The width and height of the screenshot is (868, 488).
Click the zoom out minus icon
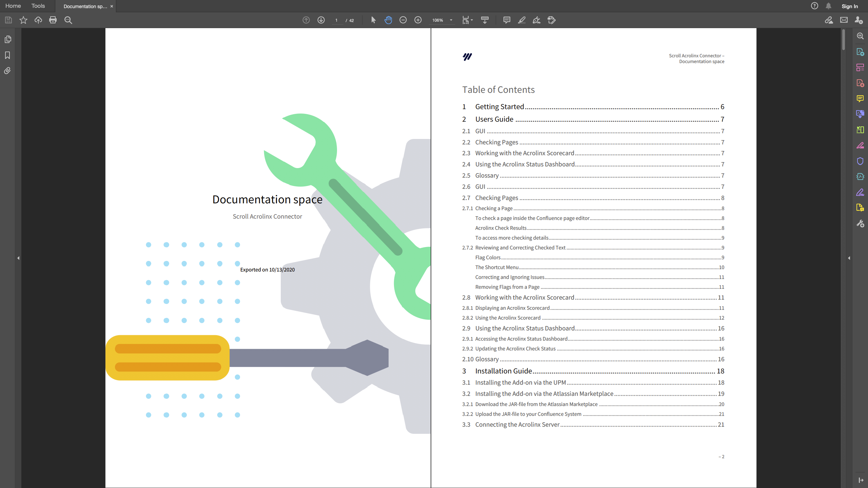(403, 20)
